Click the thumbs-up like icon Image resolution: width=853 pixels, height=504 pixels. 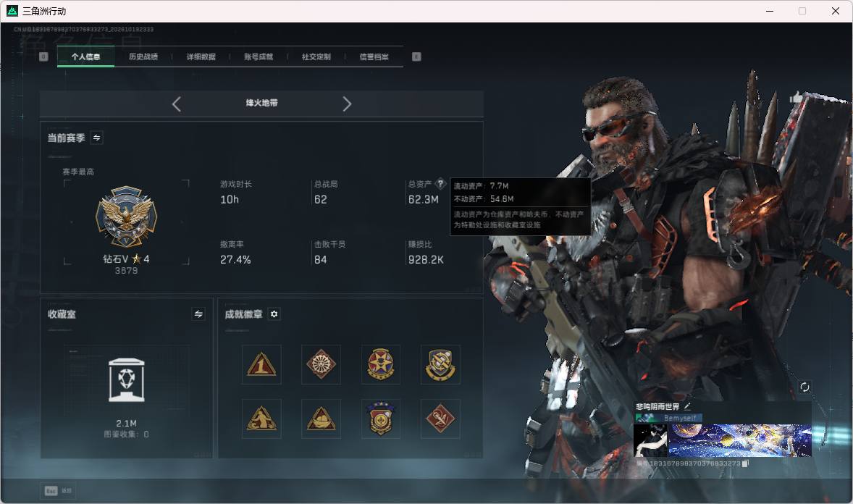795,98
